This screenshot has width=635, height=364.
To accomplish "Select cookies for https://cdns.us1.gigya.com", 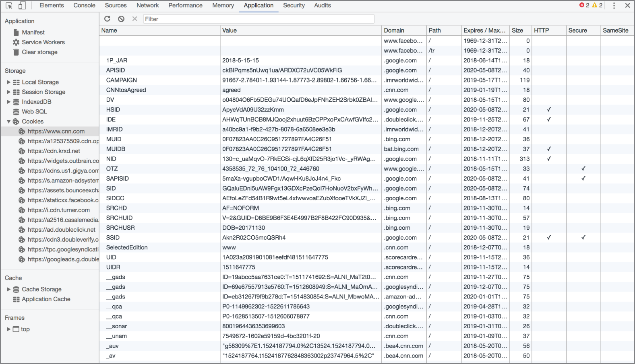I will pos(63,171).
